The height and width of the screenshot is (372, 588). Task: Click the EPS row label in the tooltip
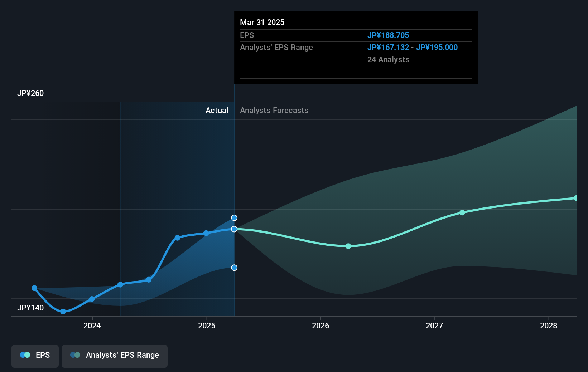[x=247, y=35]
